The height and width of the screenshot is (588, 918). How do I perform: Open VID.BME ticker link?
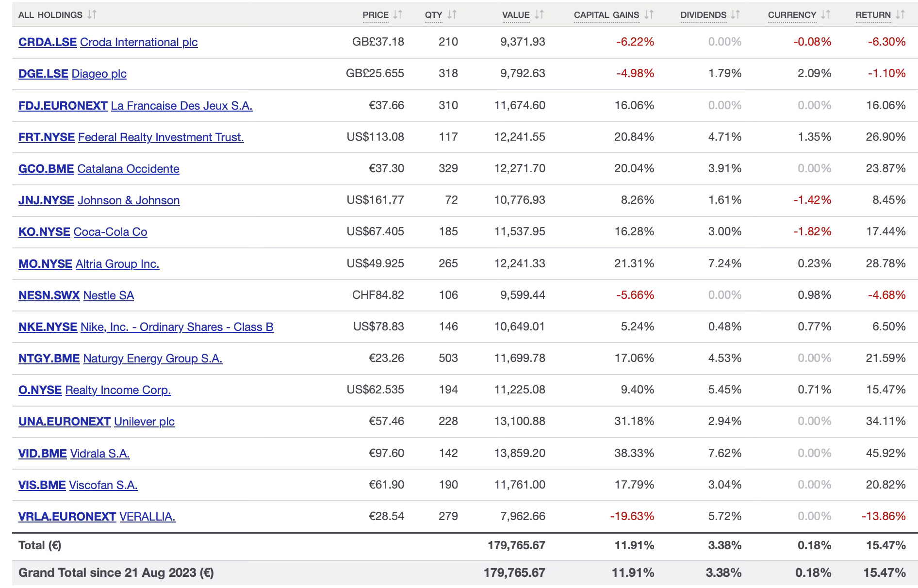43,454
